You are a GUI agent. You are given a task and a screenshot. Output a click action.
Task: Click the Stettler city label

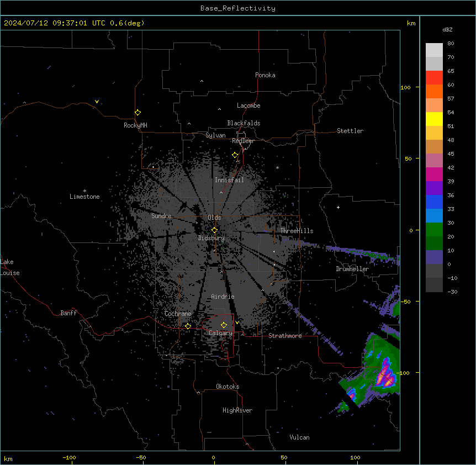pos(350,131)
